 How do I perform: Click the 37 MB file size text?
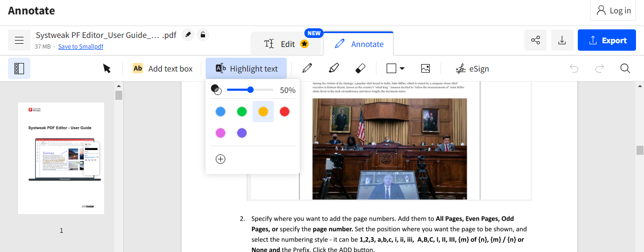pos(43,47)
